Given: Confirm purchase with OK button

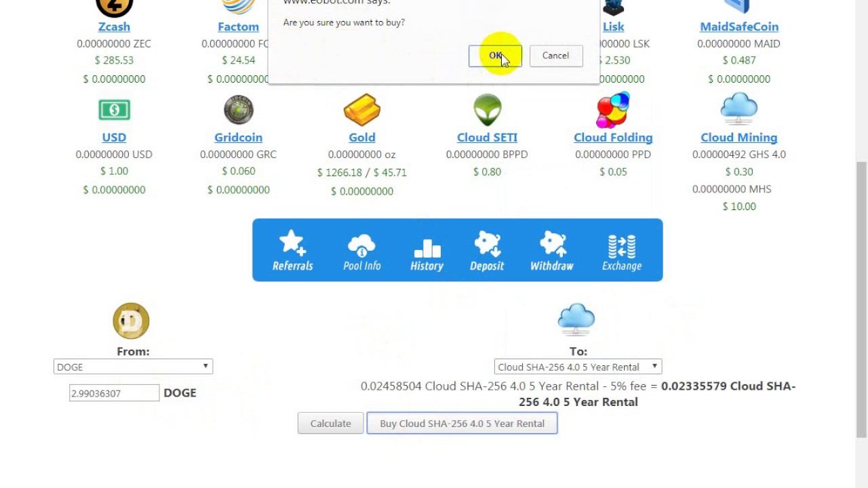Looking at the screenshot, I should tap(495, 56).
